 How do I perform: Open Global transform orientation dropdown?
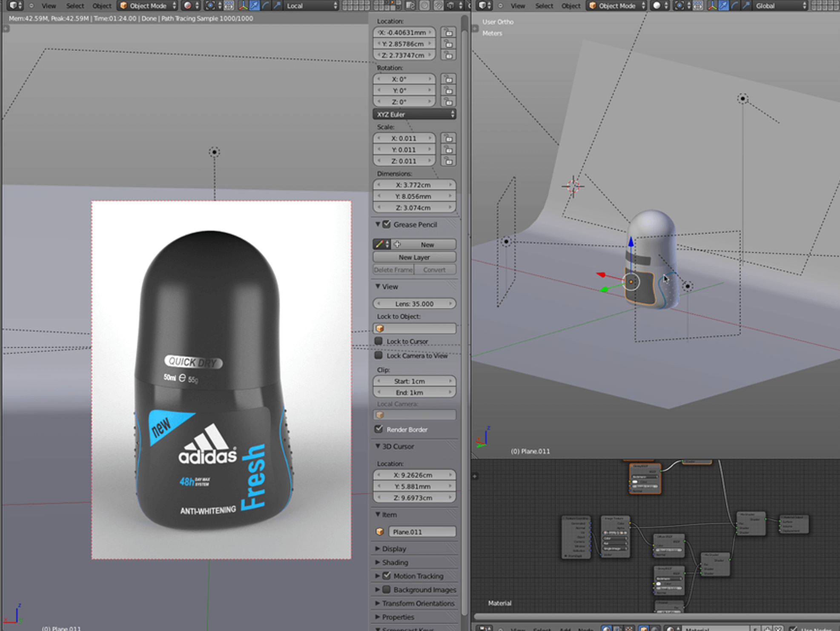pyautogui.click(x=780, y=6)
